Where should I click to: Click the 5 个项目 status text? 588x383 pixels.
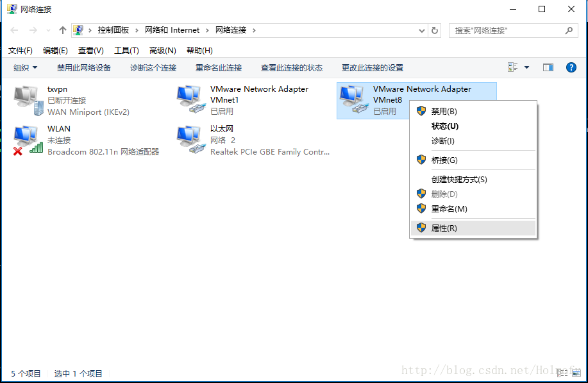tap(26, 373)
